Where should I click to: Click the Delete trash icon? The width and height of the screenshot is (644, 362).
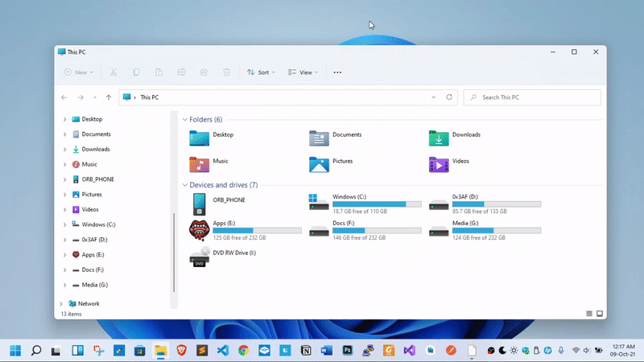pos(226,72)
